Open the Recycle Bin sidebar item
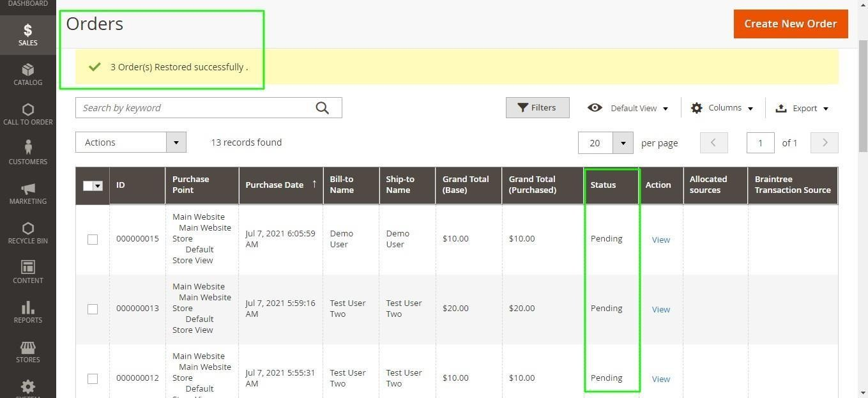This screenshot has width=868, height=398. point(27,233)
